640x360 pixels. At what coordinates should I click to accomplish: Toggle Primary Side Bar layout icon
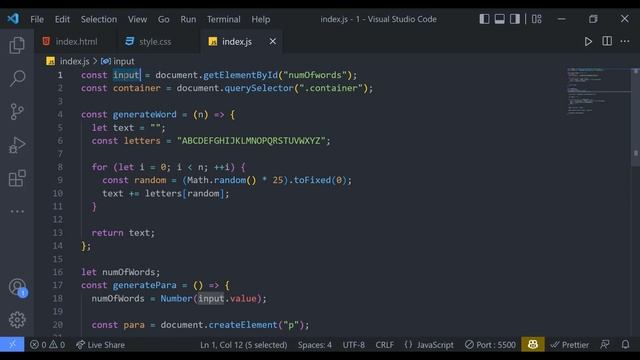484,19
